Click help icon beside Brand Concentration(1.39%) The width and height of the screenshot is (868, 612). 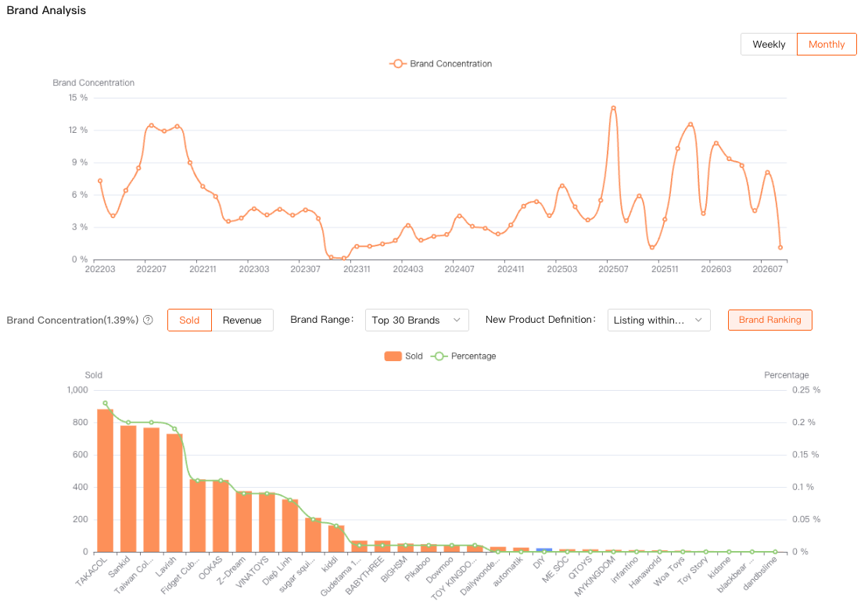pos(148,320)
